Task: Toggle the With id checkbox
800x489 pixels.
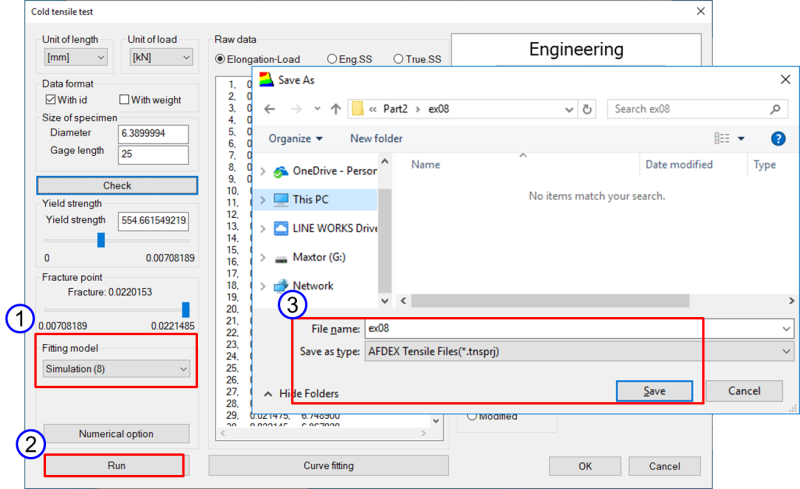Action: 52,100
